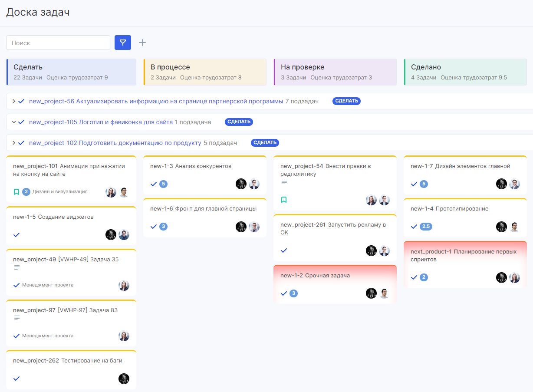The width and height of the screenshot is (533, 392).
Task: Click assignee avatar on Тестирование на баги card
Action: tap(124, 379)
